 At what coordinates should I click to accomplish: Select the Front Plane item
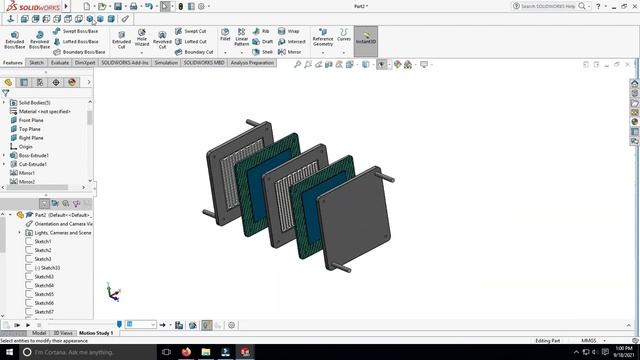point(31,120)
